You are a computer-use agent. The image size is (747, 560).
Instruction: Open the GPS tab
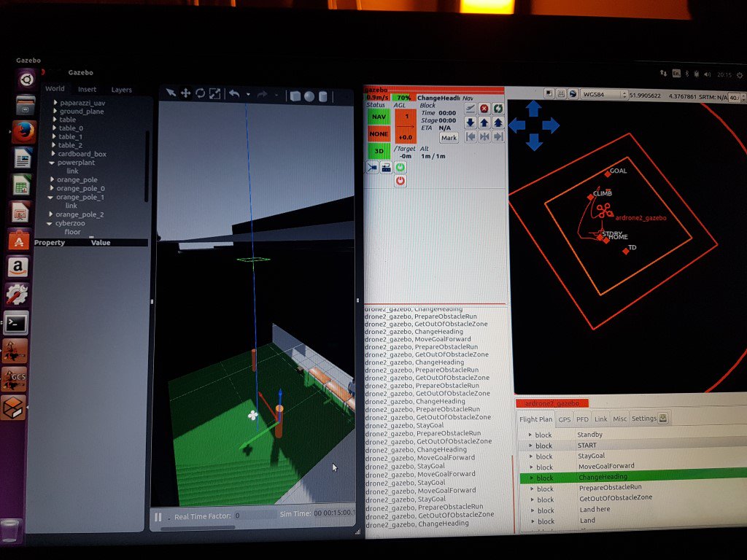coord(564,419)
